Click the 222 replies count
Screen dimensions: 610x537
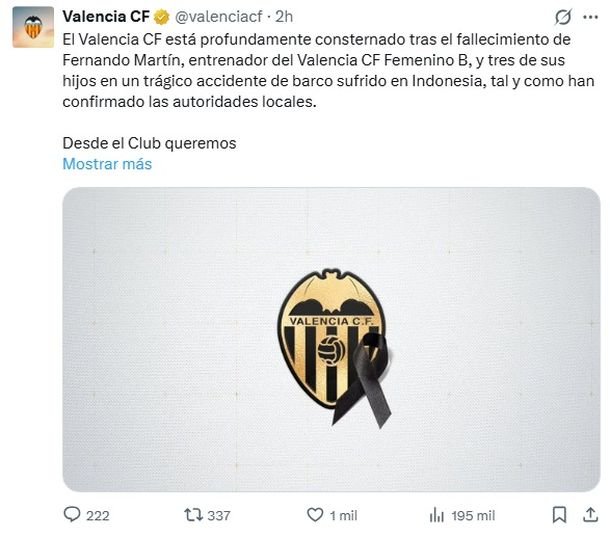(98, 516)
